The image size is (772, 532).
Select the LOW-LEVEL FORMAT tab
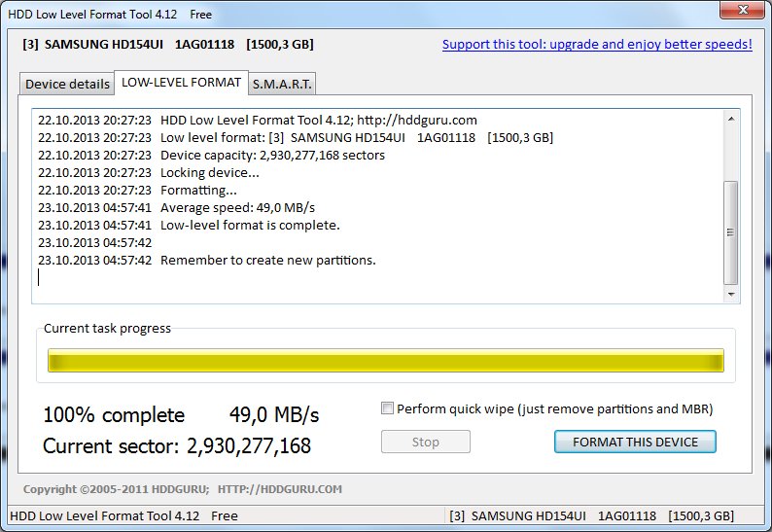click(181, 83)
